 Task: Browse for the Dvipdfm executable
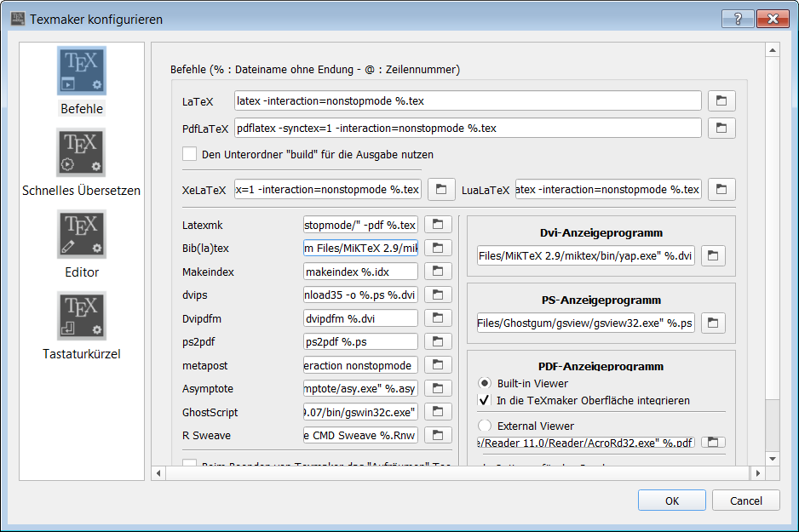point(438,318)
